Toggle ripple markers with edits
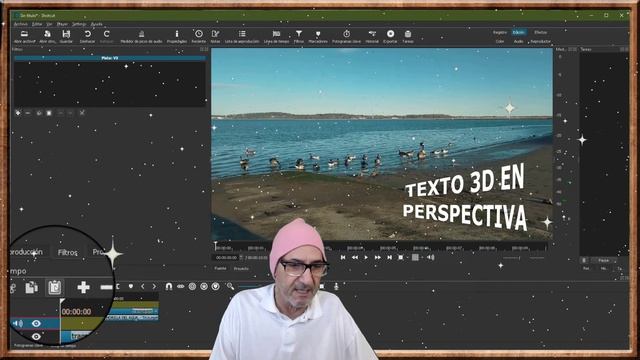This screenshot has height=360, width=640. (x=216, y=287)
